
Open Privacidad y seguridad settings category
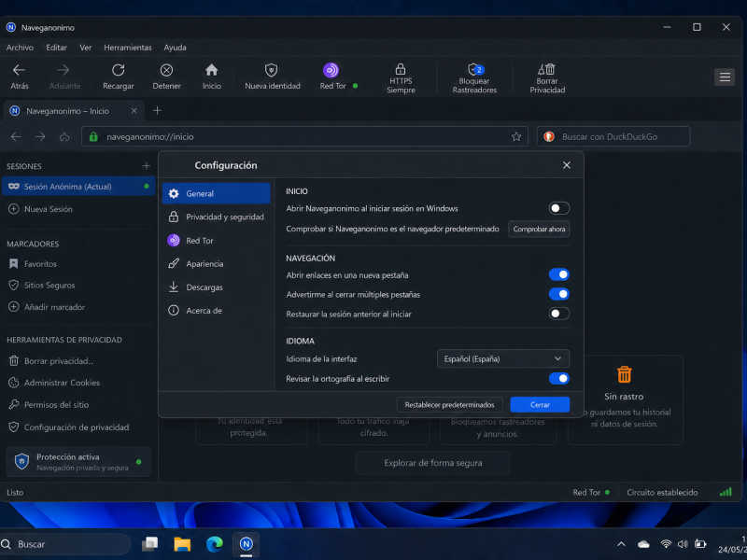[x=217, y=217]
